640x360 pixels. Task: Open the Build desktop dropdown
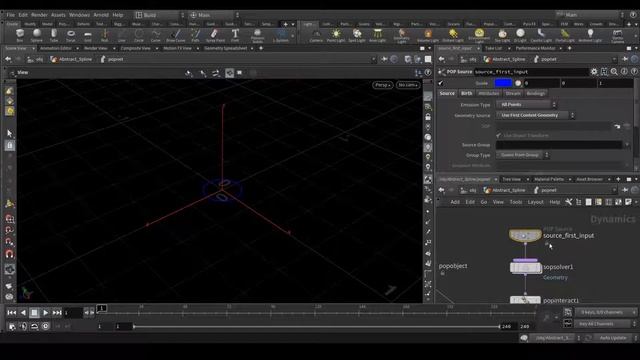pos(160,15)
